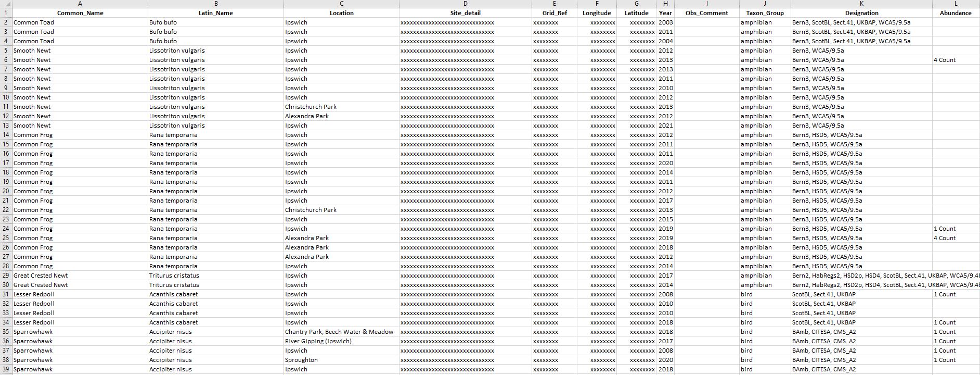Click the Select All corner box
980x375 pixels.
click(6, 4)
